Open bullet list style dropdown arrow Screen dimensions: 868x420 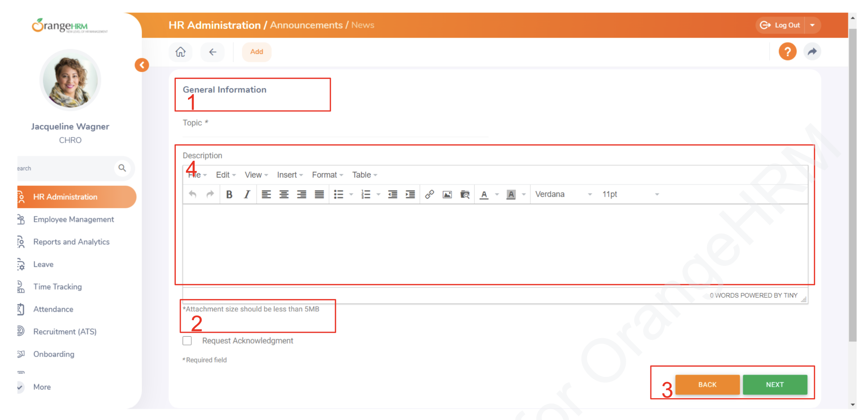pyautogui.click(x=351, y=194)
